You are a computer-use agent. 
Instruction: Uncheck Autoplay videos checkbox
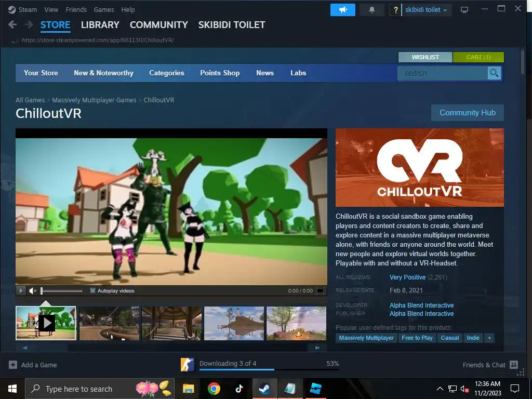coord(92,291)
